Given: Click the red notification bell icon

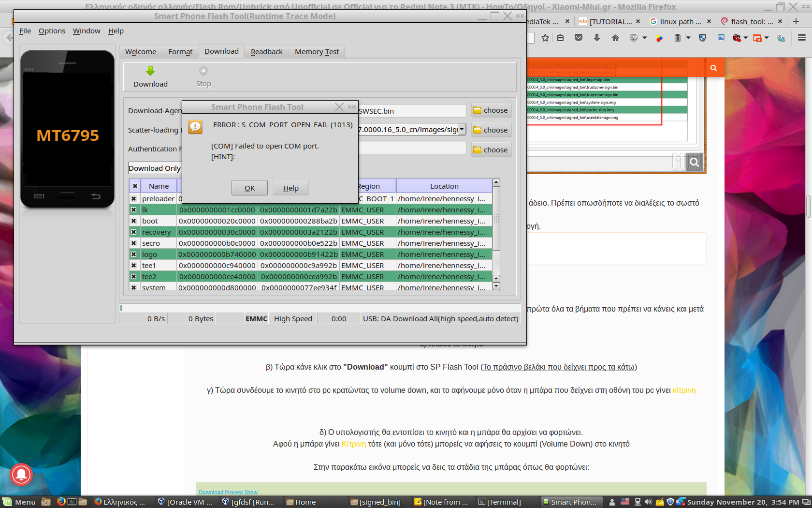Looking at the screenshot, I should pos(21,474).
